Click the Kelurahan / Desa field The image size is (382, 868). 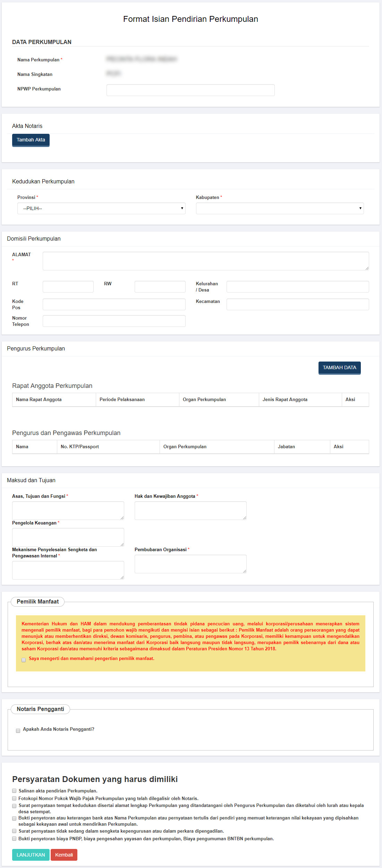[x=297, y=287]
